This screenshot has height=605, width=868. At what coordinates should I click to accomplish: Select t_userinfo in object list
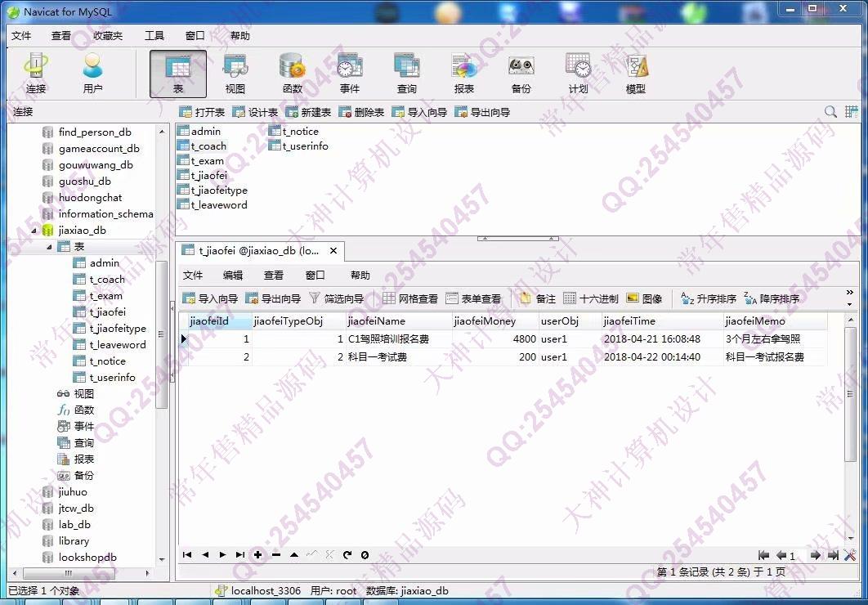(x=299, y=146)
